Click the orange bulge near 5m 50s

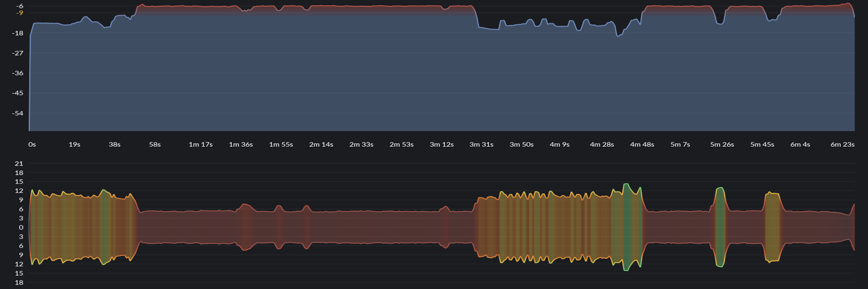point(773,227)
